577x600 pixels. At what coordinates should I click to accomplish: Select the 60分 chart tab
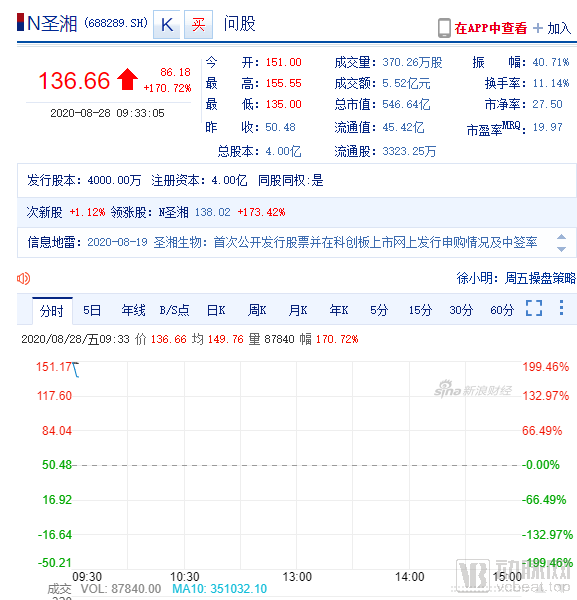tap(502, 310)
